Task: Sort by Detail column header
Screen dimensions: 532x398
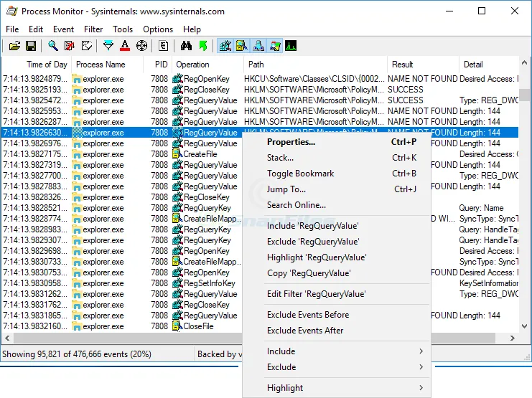Action: (x=489, y=65)
